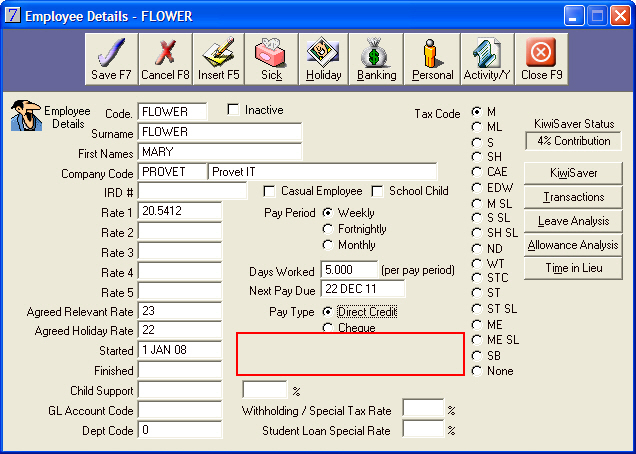Viewport: 636px width, 454px height.
Task: Click the Cancel F8 red X icon
Action: tap(165, 53)
